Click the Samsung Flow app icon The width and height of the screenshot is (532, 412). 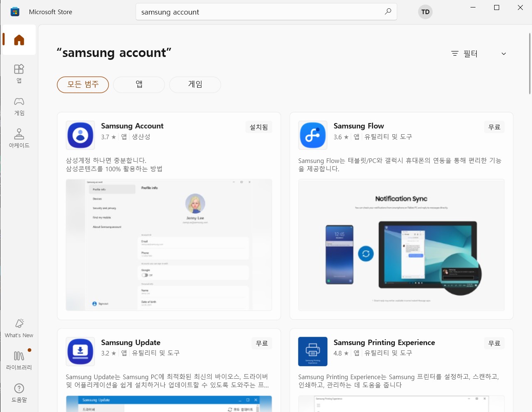point(313,135)
